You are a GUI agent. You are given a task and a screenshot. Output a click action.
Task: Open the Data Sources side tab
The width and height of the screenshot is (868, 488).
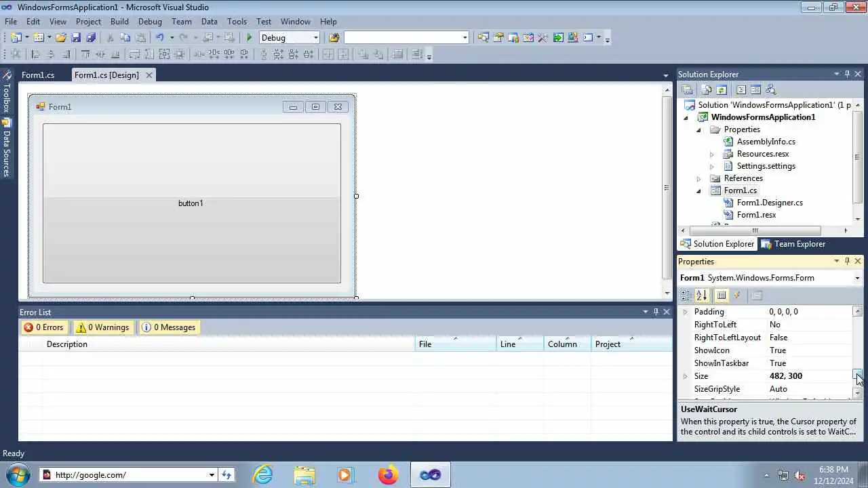[x=6, y=147]
